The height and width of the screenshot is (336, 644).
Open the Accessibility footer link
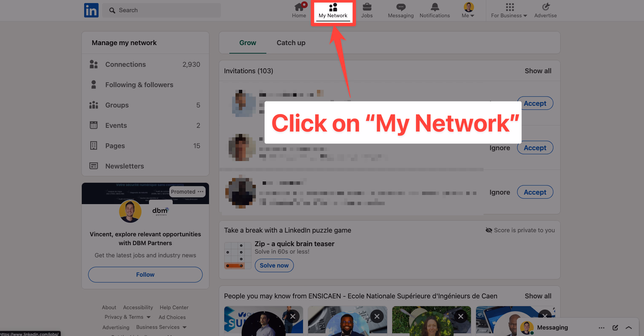coord(138,308)
